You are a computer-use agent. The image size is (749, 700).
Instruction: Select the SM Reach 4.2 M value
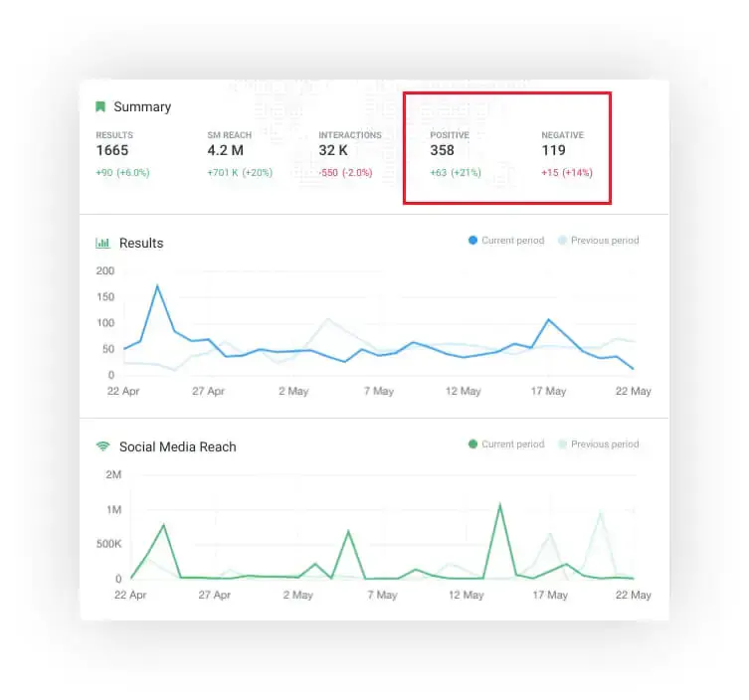tap(224, 151)
